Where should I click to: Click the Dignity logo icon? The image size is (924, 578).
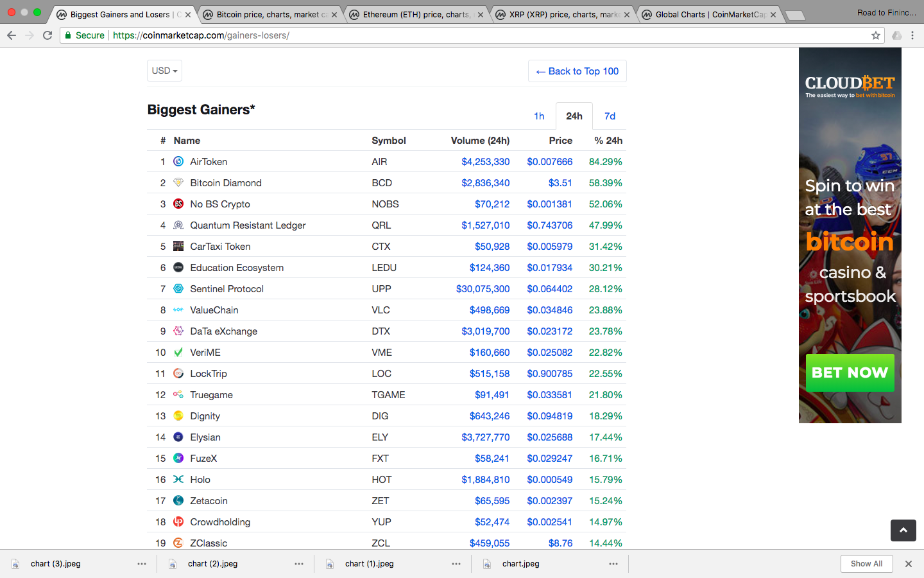pyautogui.click(x=178, y=416)
